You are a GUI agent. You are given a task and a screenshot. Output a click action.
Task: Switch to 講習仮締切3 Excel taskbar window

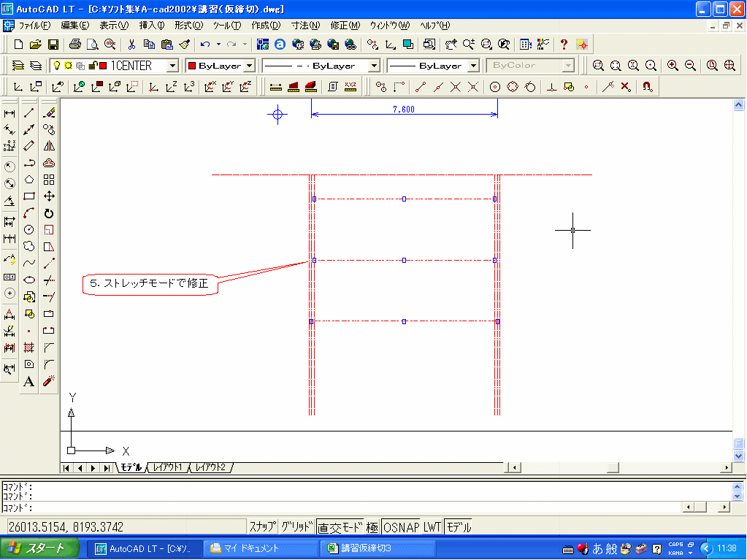tap(378, 548)
